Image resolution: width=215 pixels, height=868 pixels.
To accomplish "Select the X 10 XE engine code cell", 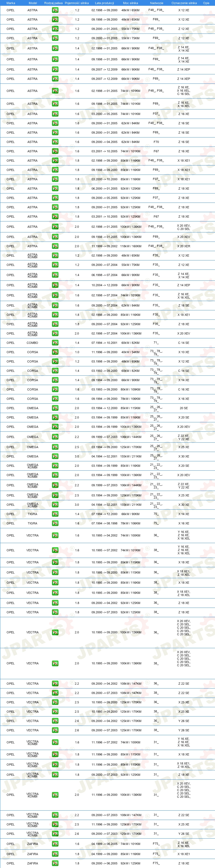I will pos(184,352).
